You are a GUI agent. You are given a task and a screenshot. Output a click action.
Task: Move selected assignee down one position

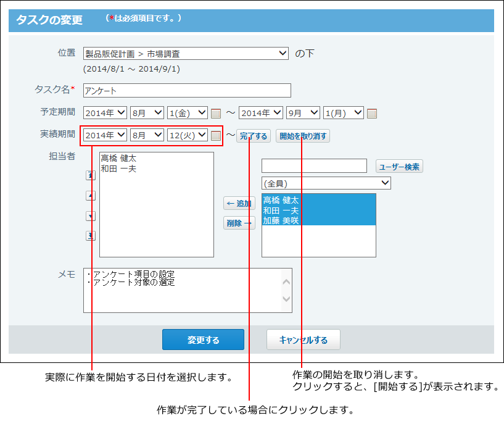(91, 216)
